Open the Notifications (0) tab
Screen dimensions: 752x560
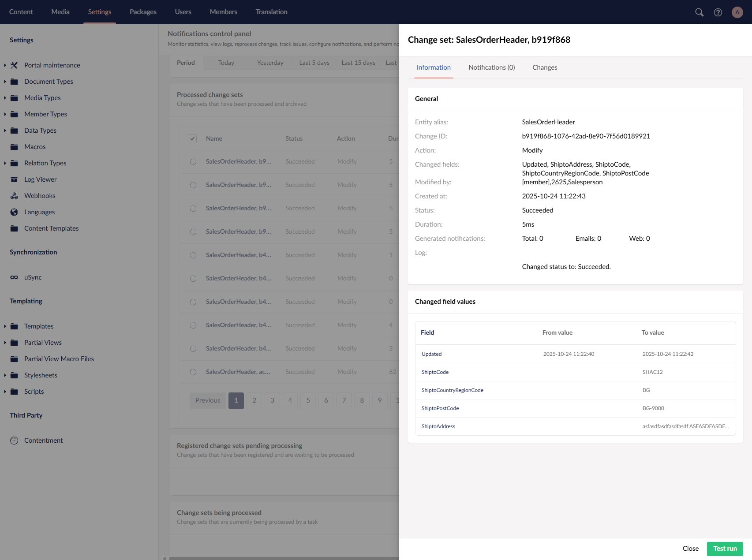click(491, 67)
